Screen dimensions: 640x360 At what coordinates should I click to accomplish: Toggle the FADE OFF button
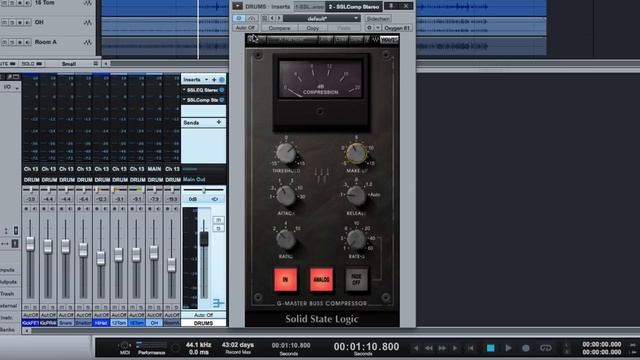point(356,280)
